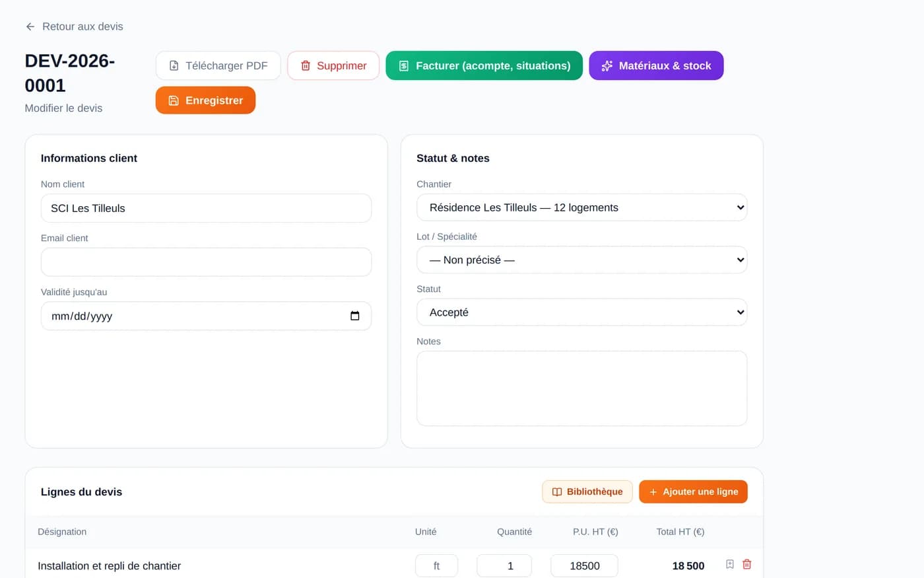Click into the empty Email client field
The height and width of the screenshot is (578, 924).
206,262
